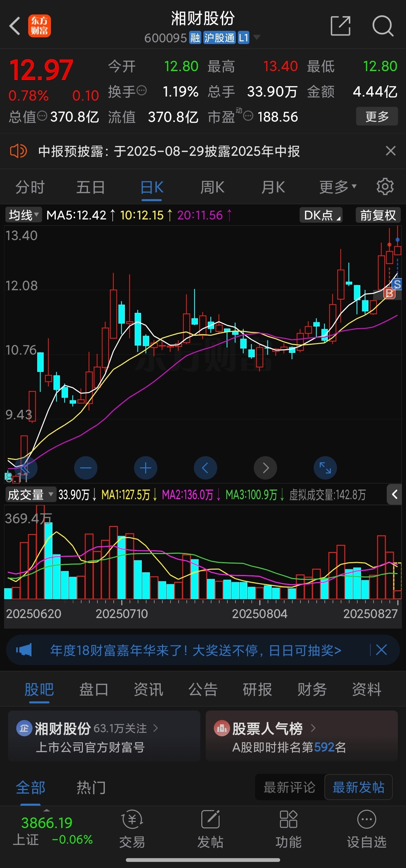This screenshot has height=868, width=406.
Task: Switch to 资讯 tab
Action: [x=149, y=690]
